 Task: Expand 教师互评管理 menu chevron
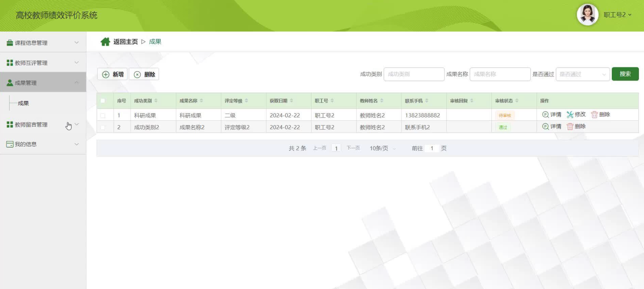coord(76,63)
